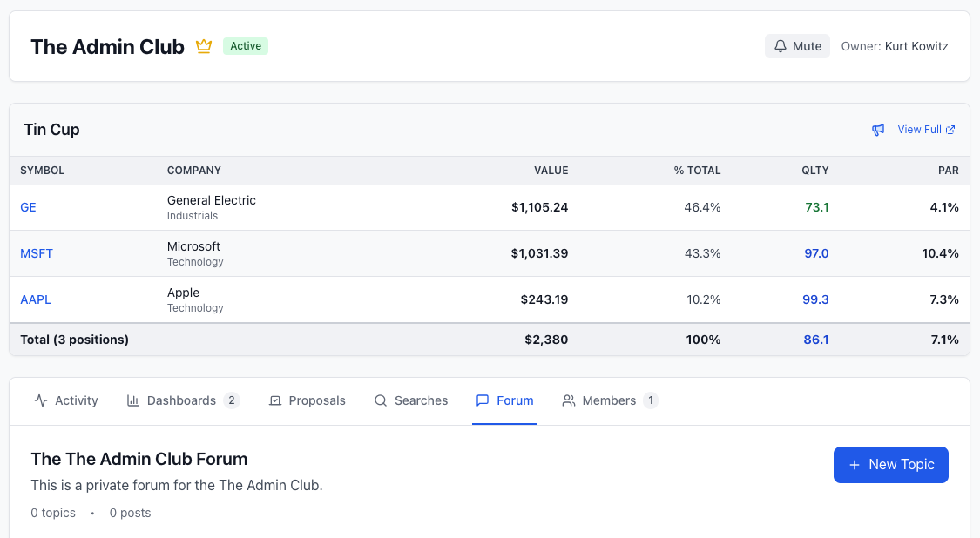Go to the Proposals tab
This screenshot has width=980, height=538.
pos(307,400)
